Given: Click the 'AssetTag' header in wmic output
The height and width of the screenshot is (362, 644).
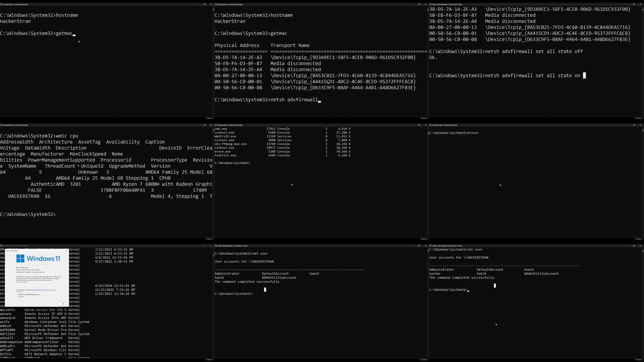Looking at the screenshot, I should click(x=89, y=142).
